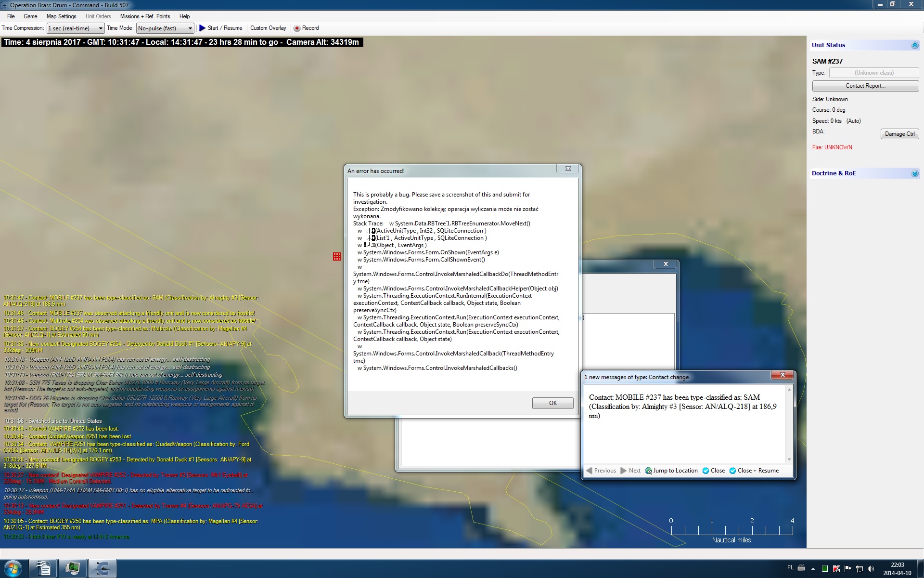Click the message popup vertical scrollbar

tap(789, 424)
